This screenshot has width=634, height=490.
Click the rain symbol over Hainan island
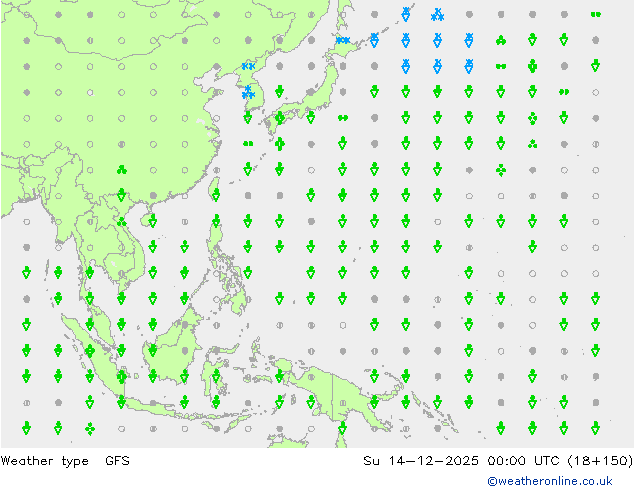coord(153,221)
